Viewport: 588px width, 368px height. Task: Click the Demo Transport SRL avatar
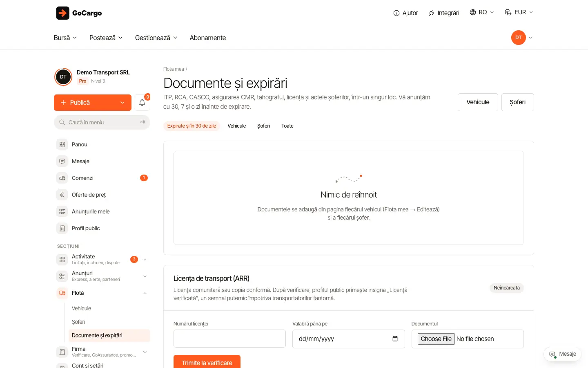click(x=63, y=77)
